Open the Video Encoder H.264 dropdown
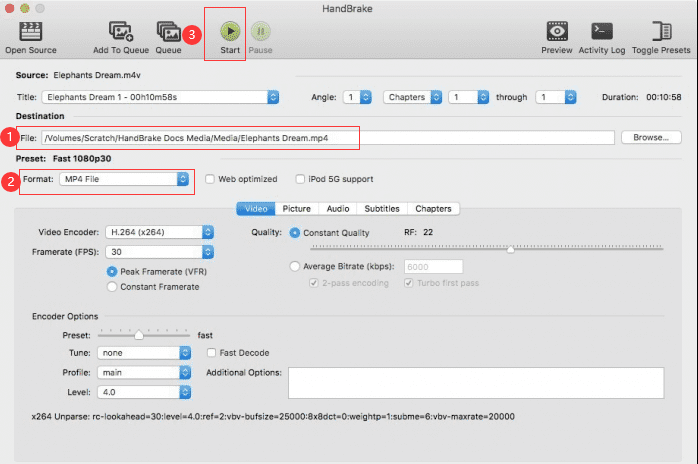The width and height of the screenshot is (698, 464). [x=159, y=232]
